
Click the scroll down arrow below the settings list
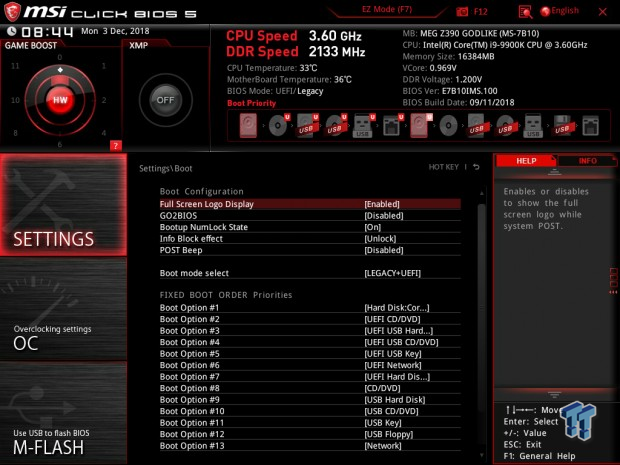click(x=482, y=456)
